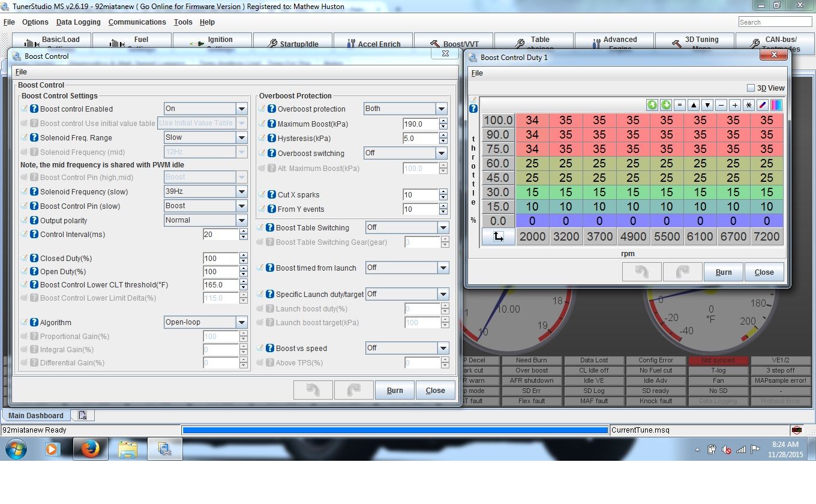
Task: Click the Maximum Boost(kPa) input field
Action: click(x=421, y=124)
